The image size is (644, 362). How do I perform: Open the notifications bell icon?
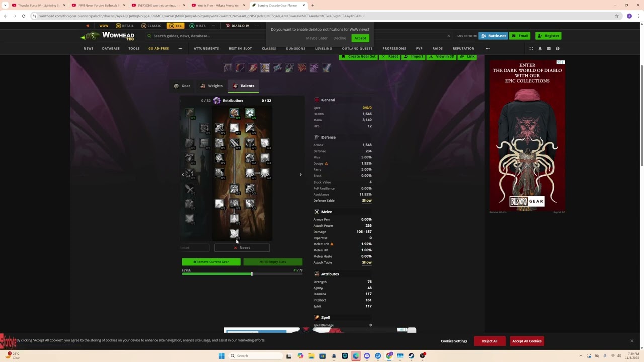540,48
